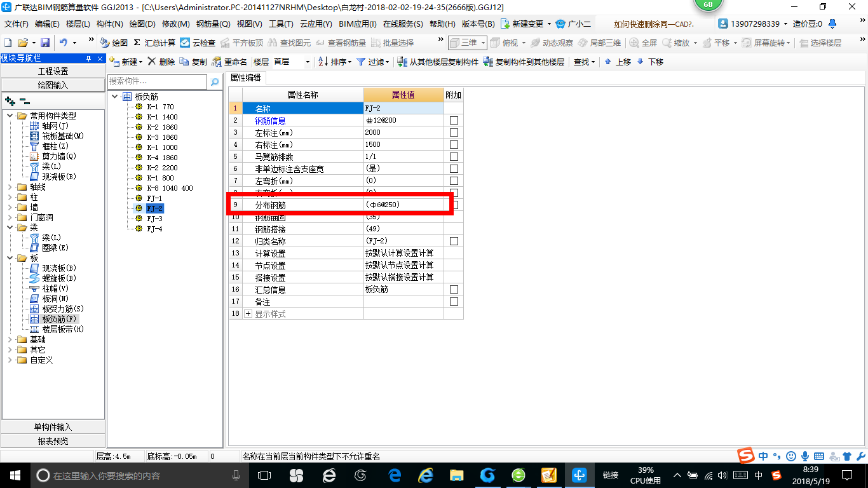
Task: Check 附加 box for 左弯折 row
Action: [x=454, y=181]
